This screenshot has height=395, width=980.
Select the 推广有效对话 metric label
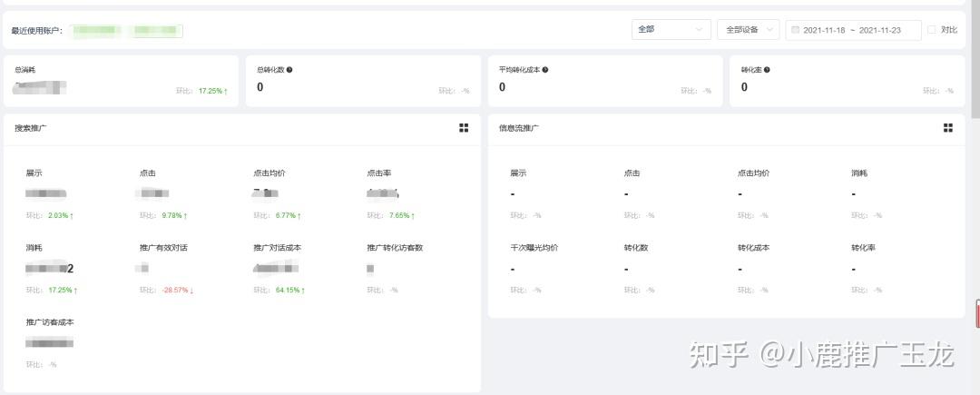coord(163,248)
